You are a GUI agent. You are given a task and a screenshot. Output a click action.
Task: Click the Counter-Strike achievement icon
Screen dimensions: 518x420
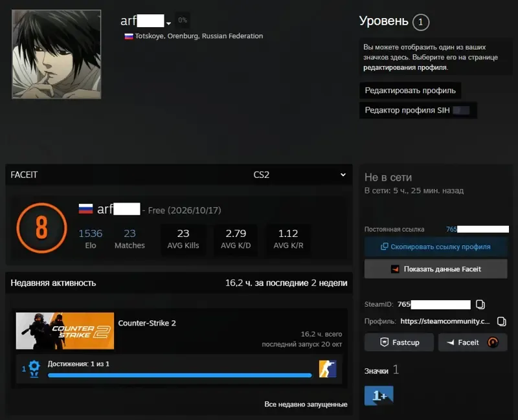pos(328,369)
